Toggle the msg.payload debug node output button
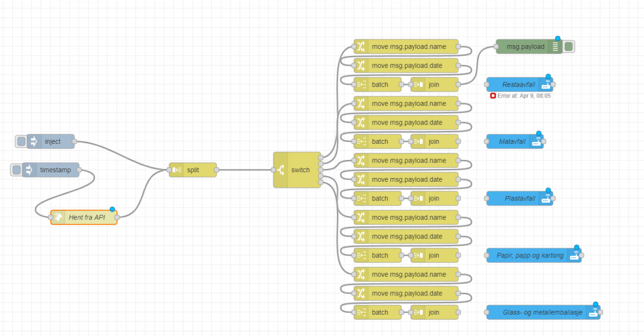 pyautogui.click(x=569, y=46)
